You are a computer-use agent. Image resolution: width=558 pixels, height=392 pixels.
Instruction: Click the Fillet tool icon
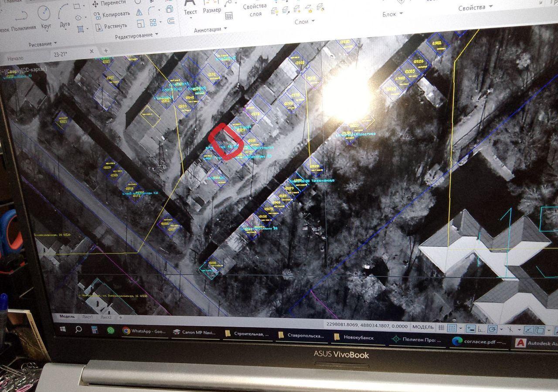(152, 10)
